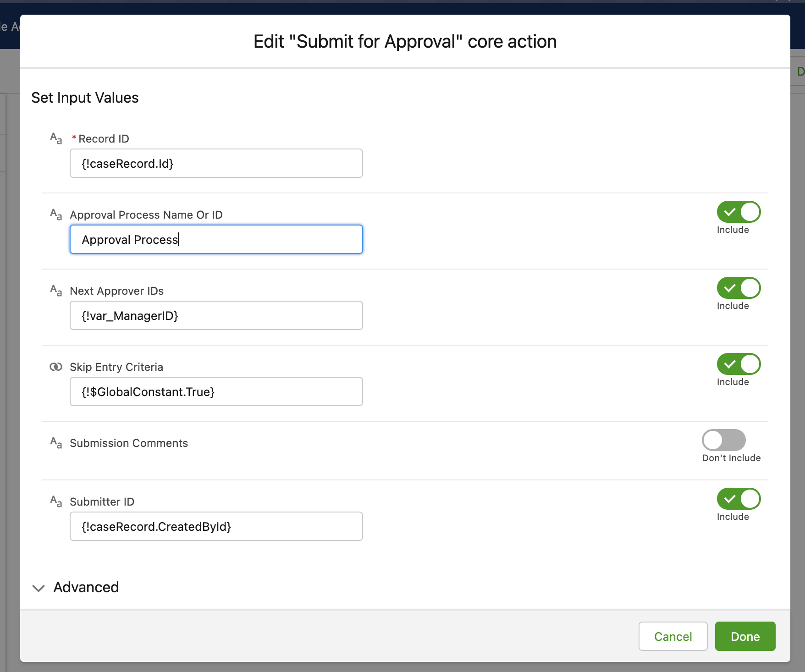
Task: Focus the Record ID input field
Action: pyautogui.click(x=216, y=164)
